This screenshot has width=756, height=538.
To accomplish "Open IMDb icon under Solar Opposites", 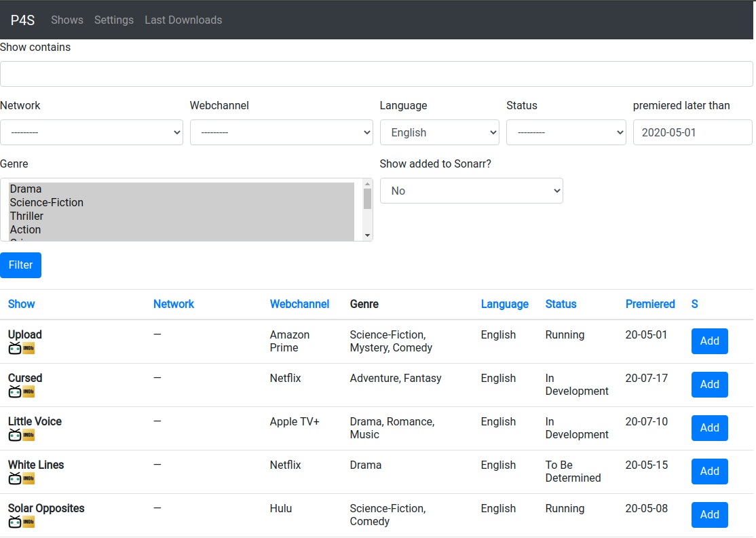I will pos(29,522).
